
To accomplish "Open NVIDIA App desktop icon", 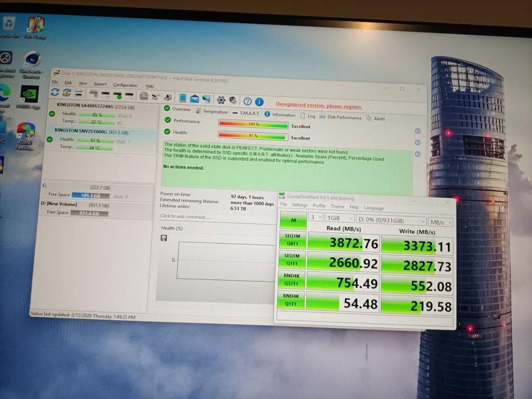I will click(x=29, y=97).
